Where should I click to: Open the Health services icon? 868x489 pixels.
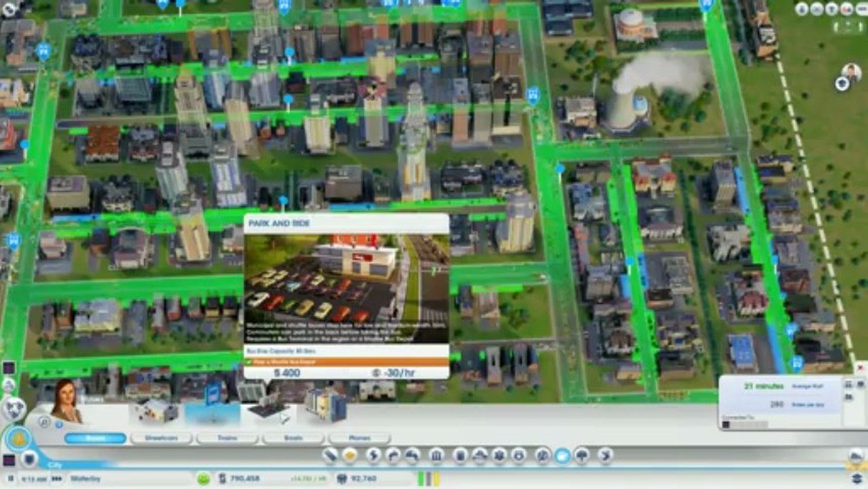(x=499, y=455)
